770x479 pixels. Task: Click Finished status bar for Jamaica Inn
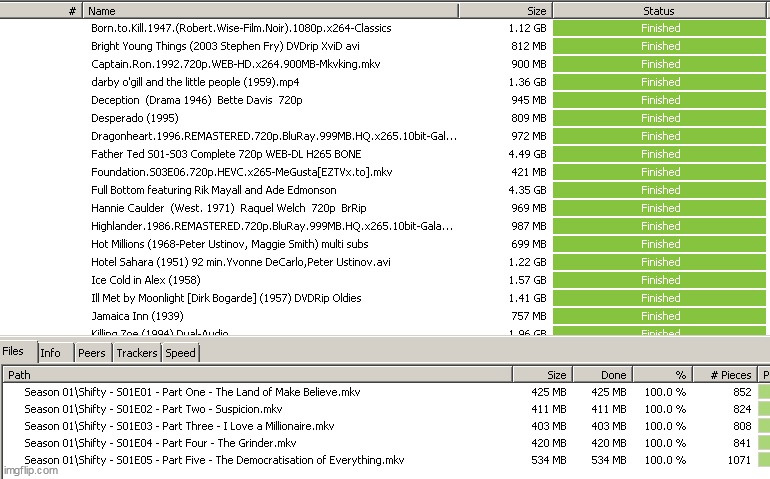(659, 316)
